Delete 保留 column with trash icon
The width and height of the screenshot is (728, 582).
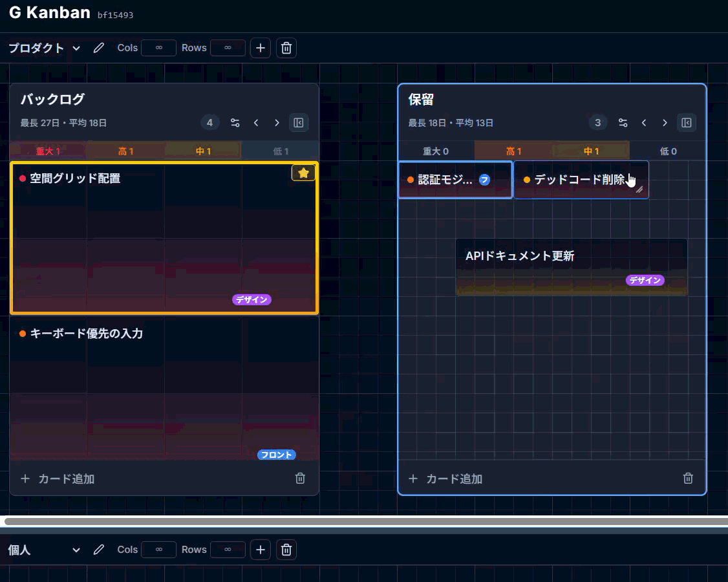[688, 479]
